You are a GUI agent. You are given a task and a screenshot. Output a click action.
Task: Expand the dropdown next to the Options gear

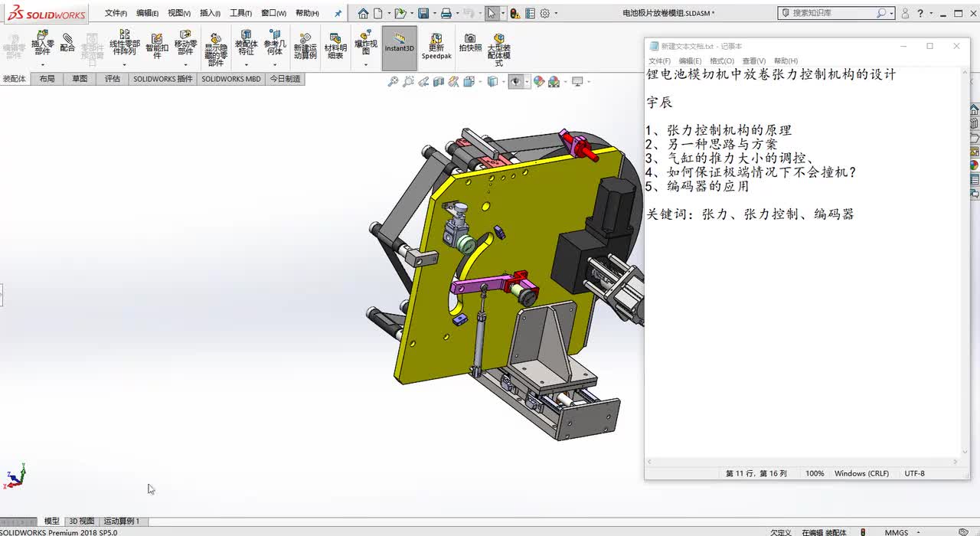coord(556,14)
